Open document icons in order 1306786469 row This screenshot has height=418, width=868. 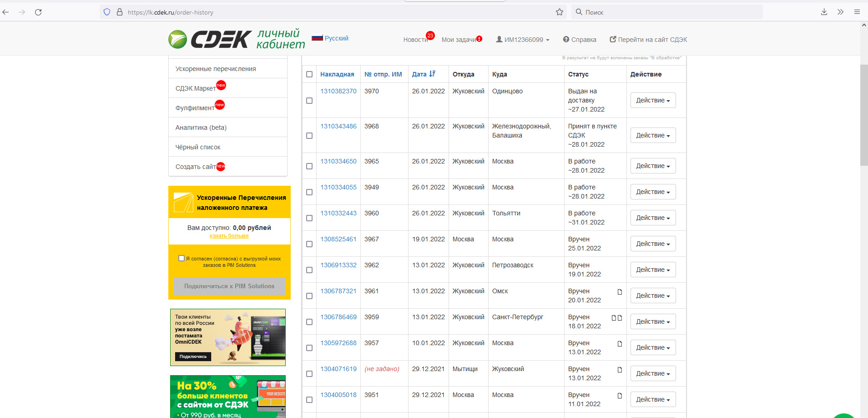coord(616,318)
